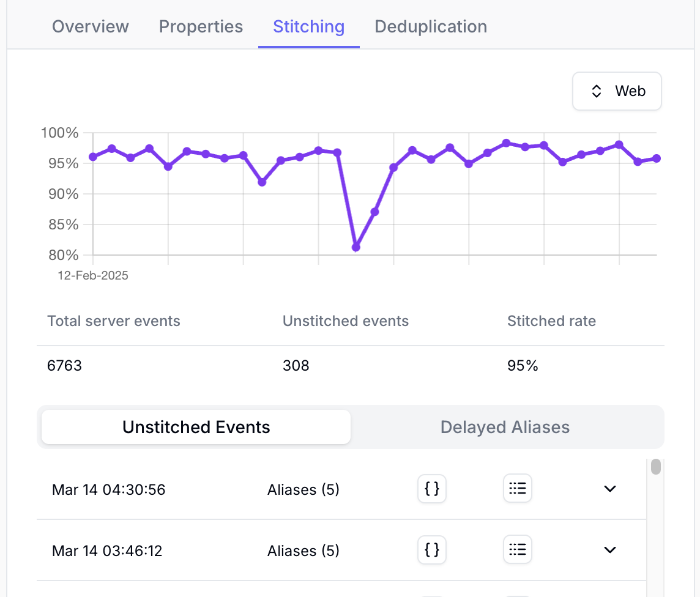This screenshot has width=700, height=597.
Task: Click the Unstitched events column header
Action: 346,321
